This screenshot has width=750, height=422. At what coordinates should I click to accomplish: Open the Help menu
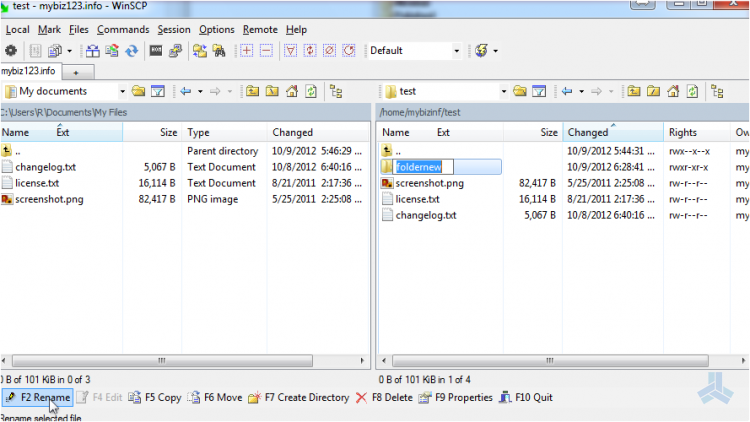(296, 30)
